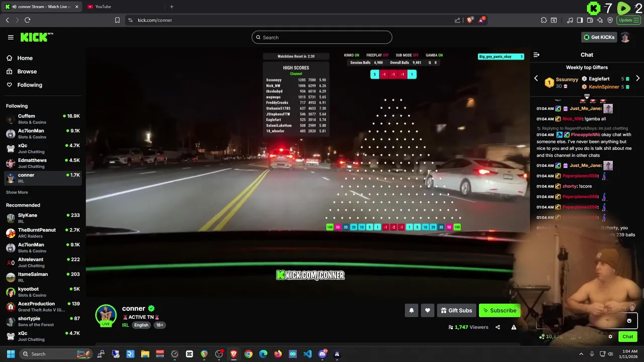Open the chat emote picker

pyautogui.click(x=629, y=321)
